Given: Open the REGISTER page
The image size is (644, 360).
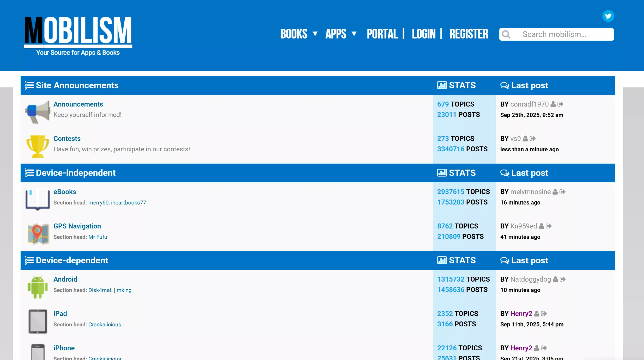Looking at the screenshot, I should click(x=469, y=34).
